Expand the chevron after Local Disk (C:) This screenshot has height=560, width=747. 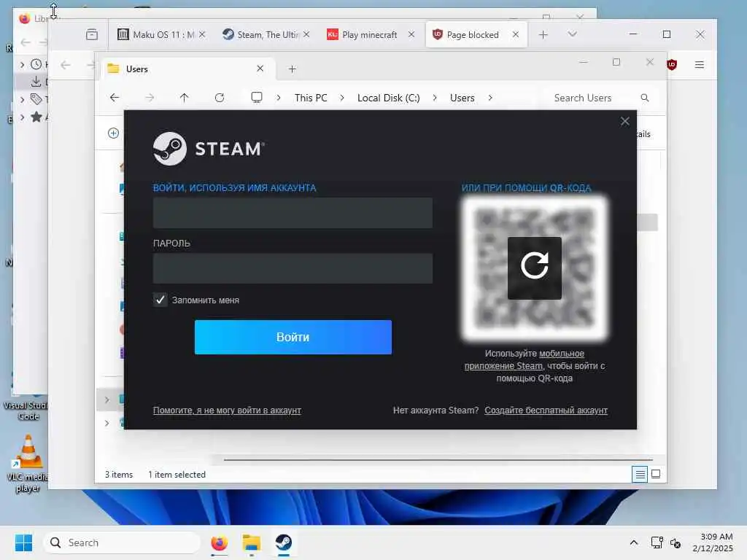tap(435, 98)
